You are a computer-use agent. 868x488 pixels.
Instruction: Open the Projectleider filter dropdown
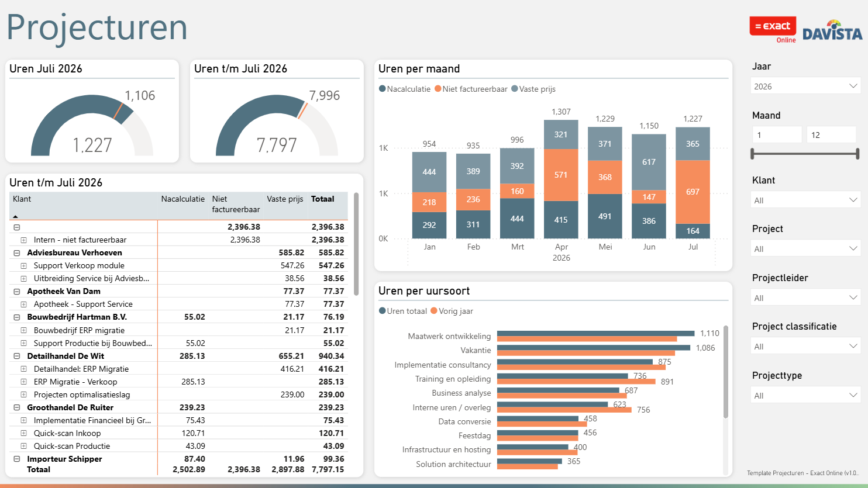click(x=805, y=297)
